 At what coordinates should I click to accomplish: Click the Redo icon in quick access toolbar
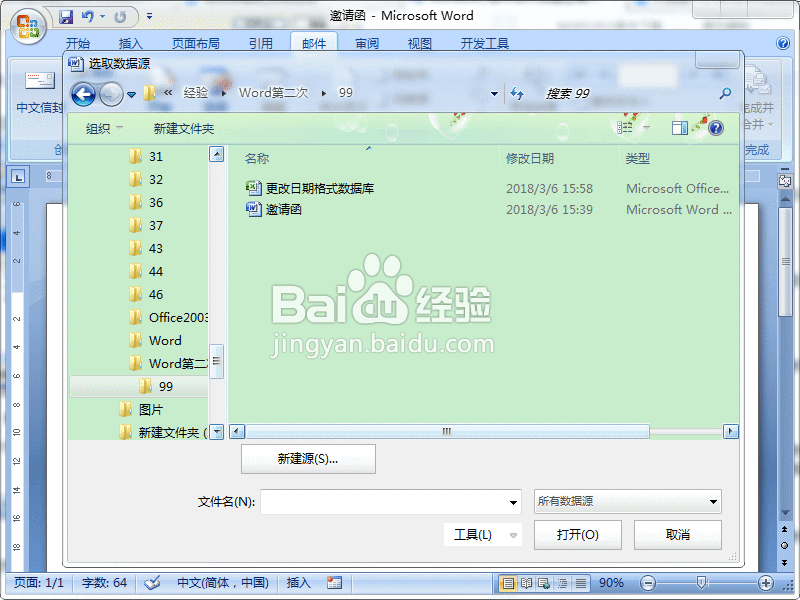pos(120,17)
